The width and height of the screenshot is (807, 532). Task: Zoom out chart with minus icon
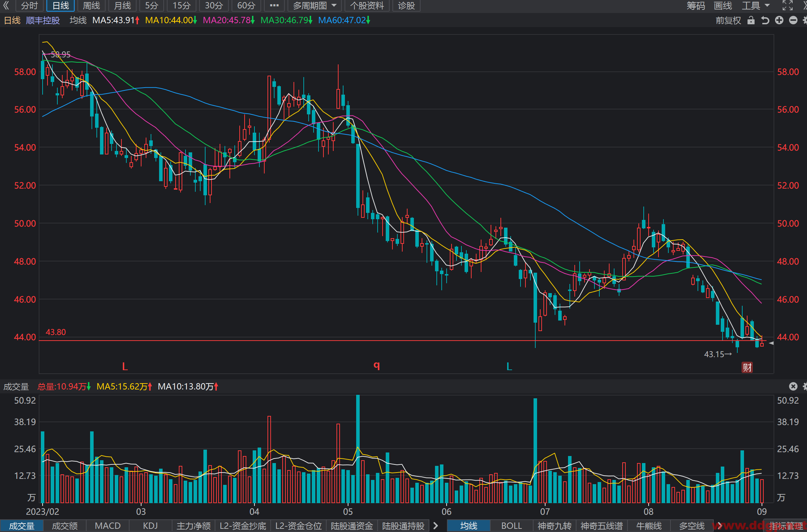793,20
